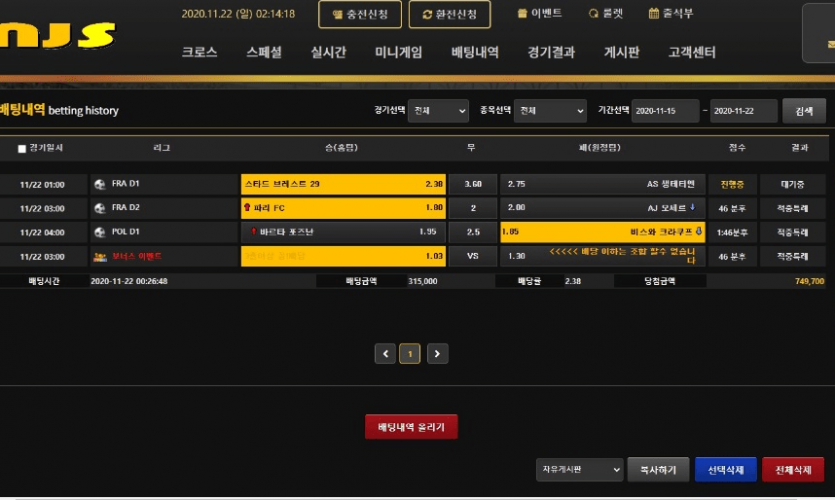The height and width of the screenshot is (500, 835).
Task: Open the 미니게임 menu
Action: [x=398, y=52]
